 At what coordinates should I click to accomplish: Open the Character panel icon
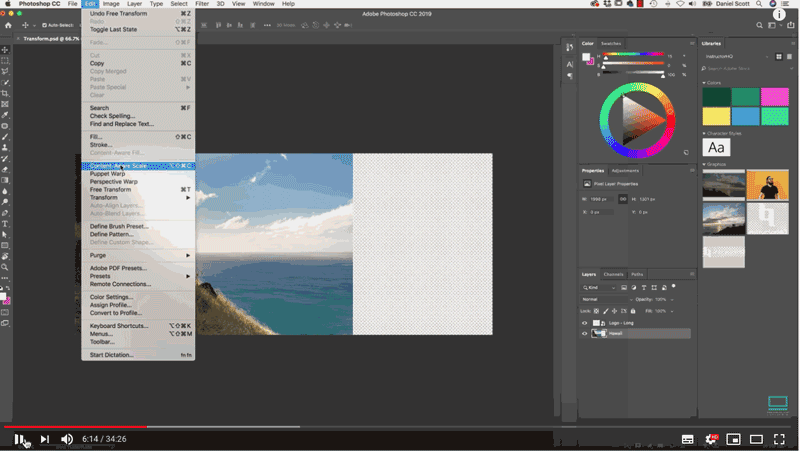[x=569, y=64]
